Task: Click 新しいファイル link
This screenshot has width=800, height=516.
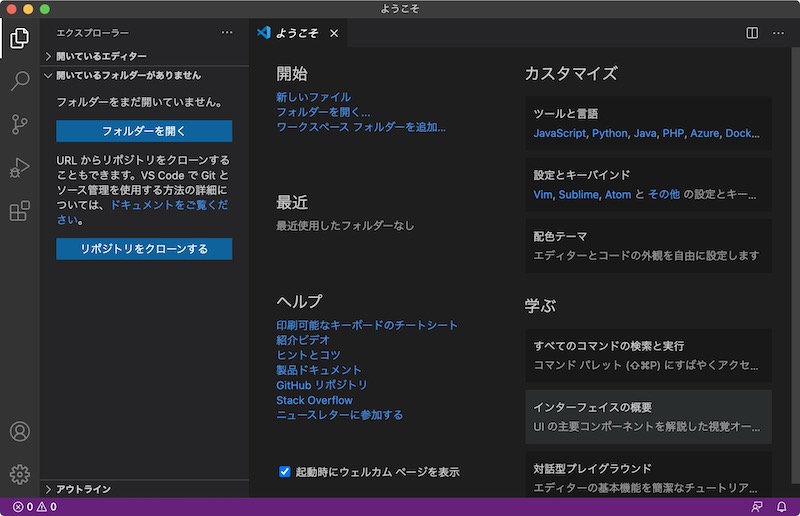Action: 313,97
